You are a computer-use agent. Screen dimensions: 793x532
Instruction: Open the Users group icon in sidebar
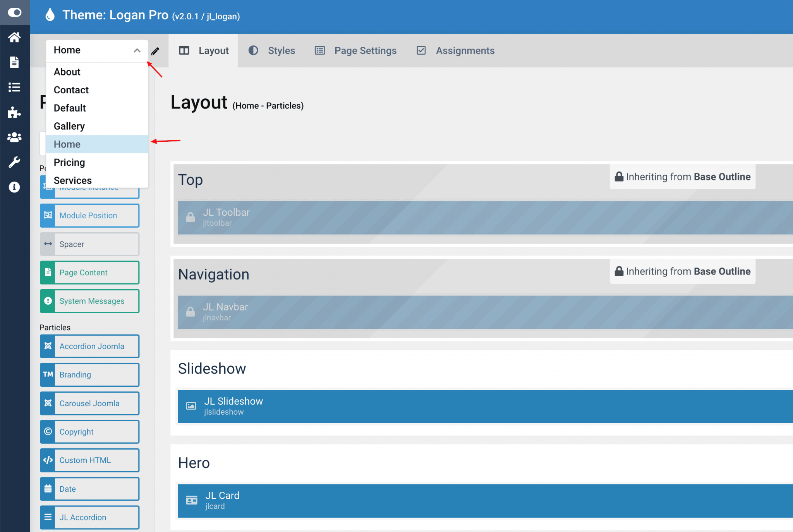point(14,137)
